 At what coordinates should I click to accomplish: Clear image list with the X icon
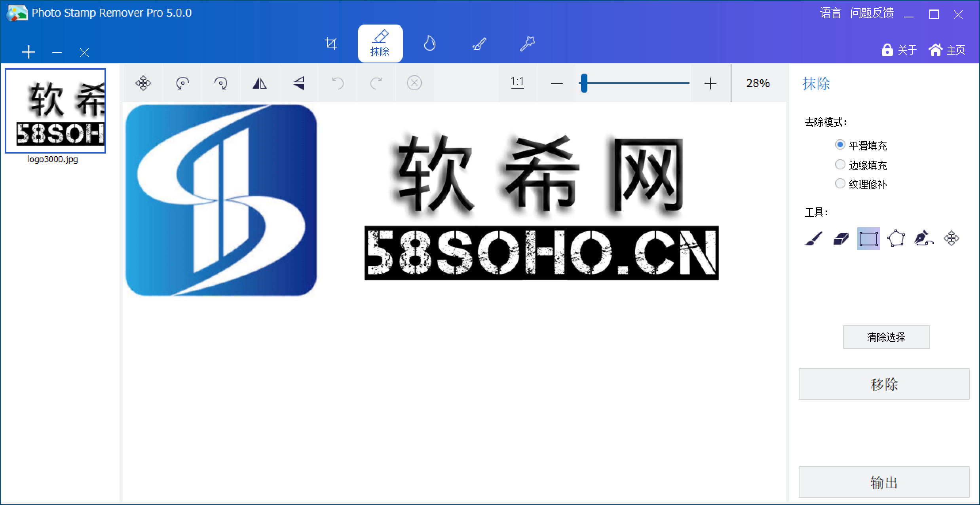84,52
